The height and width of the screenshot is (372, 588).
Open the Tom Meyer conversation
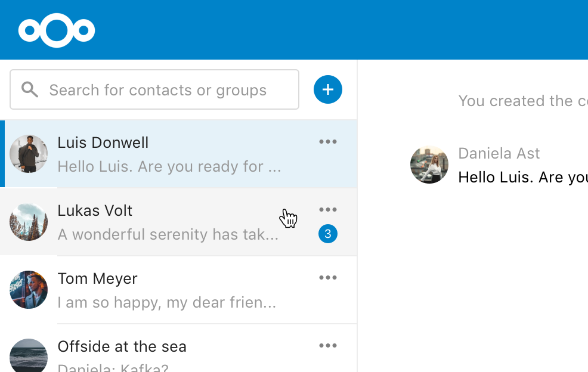pyautogui.click(x=178, y=290)
